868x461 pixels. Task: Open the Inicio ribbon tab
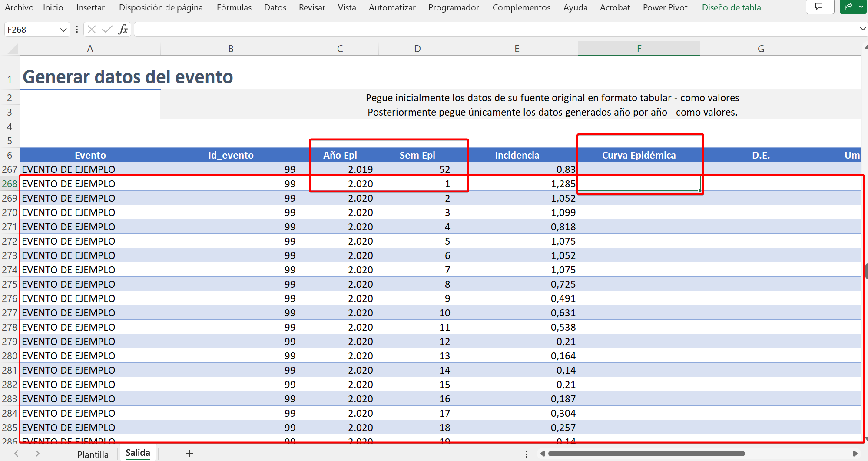[x=53, y=7]
